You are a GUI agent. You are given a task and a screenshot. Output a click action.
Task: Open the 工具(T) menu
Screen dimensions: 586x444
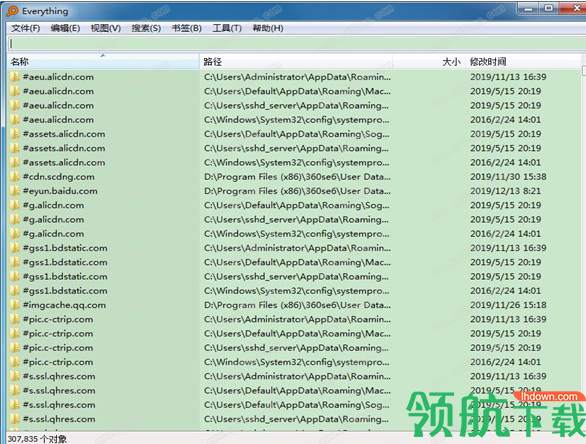click(x=227, y=28)
